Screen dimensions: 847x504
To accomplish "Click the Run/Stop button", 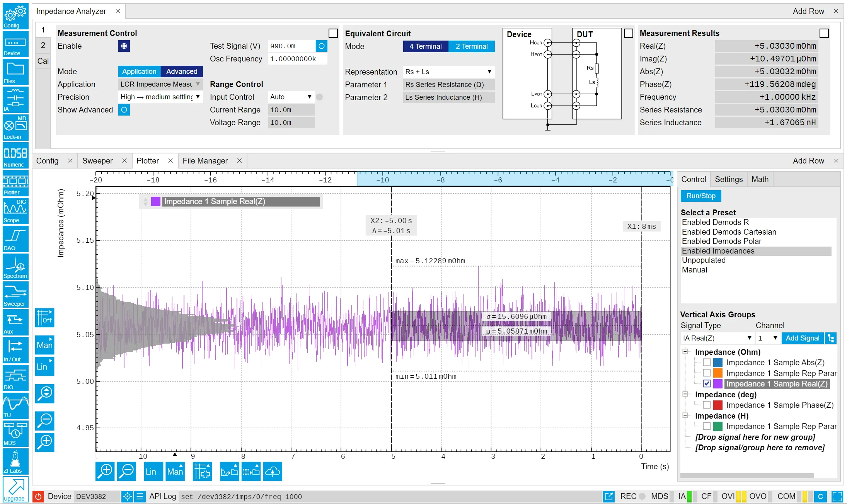I will pos(701,196).
